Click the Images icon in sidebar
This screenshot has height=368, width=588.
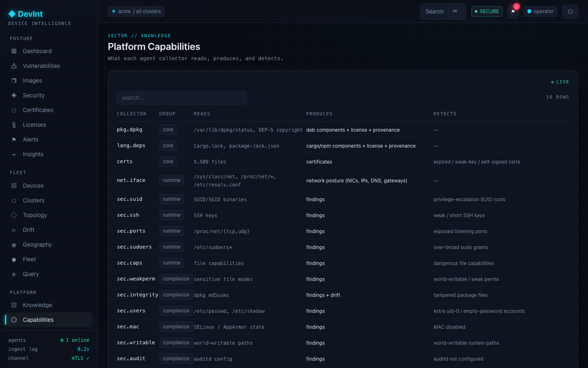pos(14,81)
